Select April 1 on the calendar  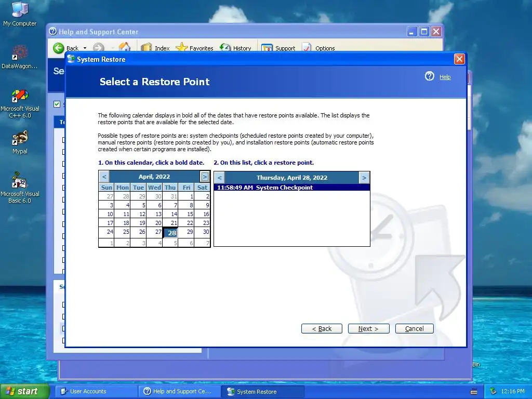point(187,196)
